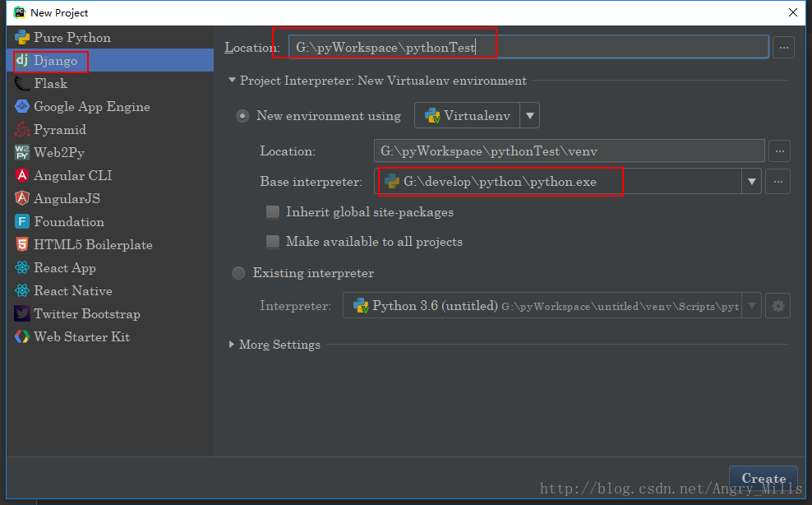Screen dimensions: 812x505
Task: Click the AngularJS shield icon
Action: pos(21,198)
